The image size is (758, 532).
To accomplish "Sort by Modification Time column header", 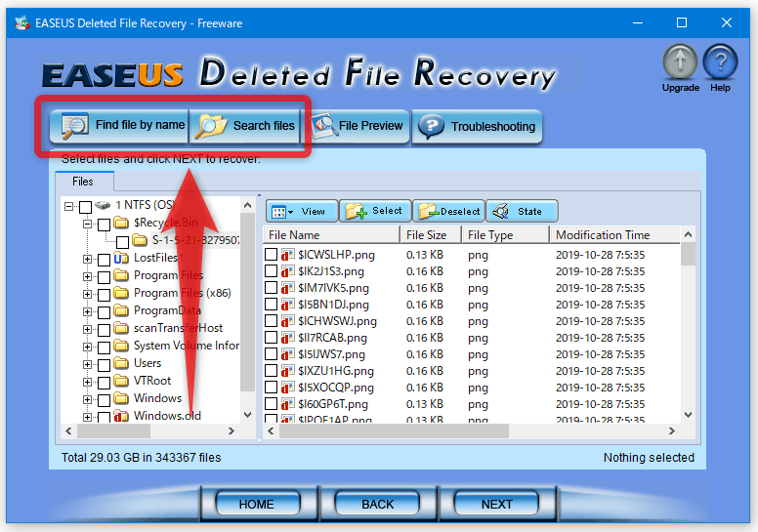I will tap(615, 235).
